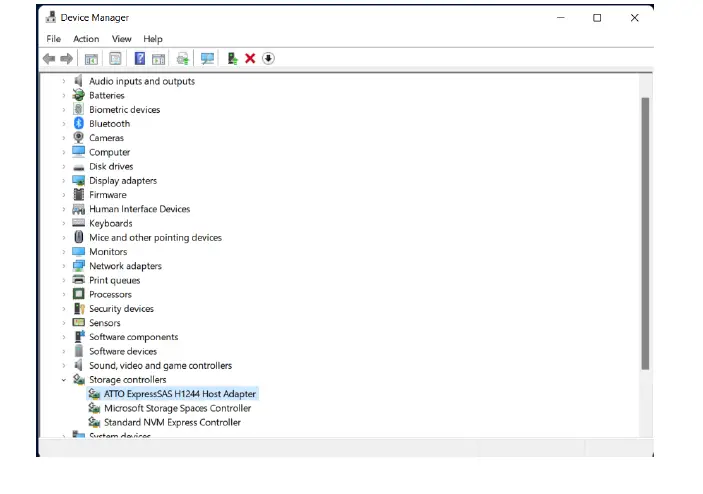Open the File menu
Image resolution: width=703 pixels, height=494 pixels.
53,39
